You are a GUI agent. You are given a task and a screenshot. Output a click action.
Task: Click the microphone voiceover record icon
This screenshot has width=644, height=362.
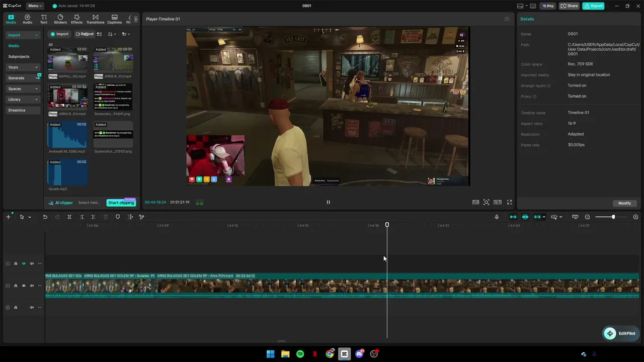[x=497, y=217]
